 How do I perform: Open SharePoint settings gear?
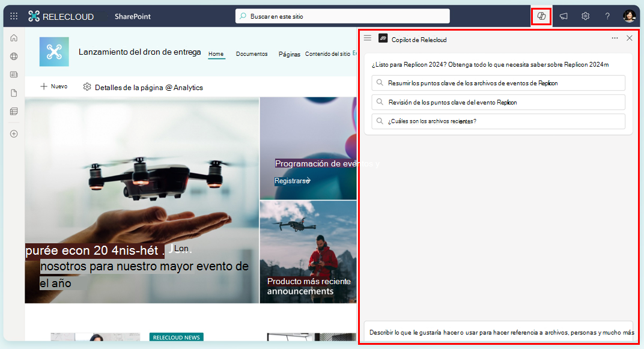click(585, 16)
